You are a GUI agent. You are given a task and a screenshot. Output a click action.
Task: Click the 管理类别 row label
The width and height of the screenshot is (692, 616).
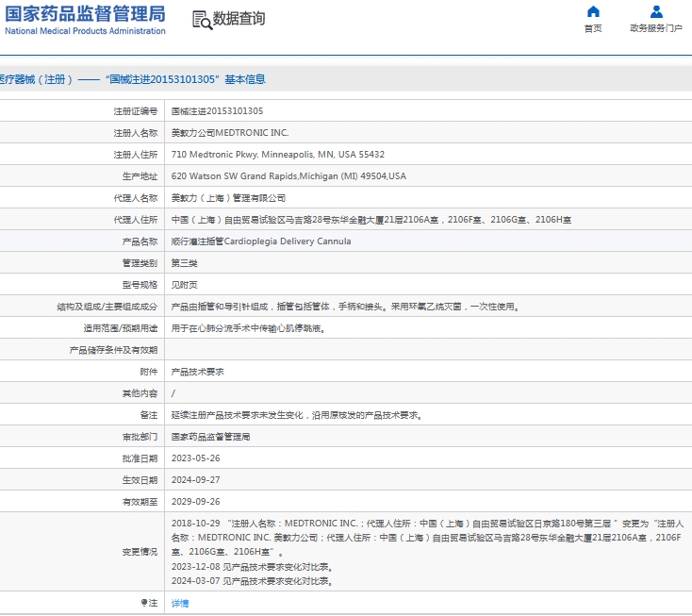140,263
